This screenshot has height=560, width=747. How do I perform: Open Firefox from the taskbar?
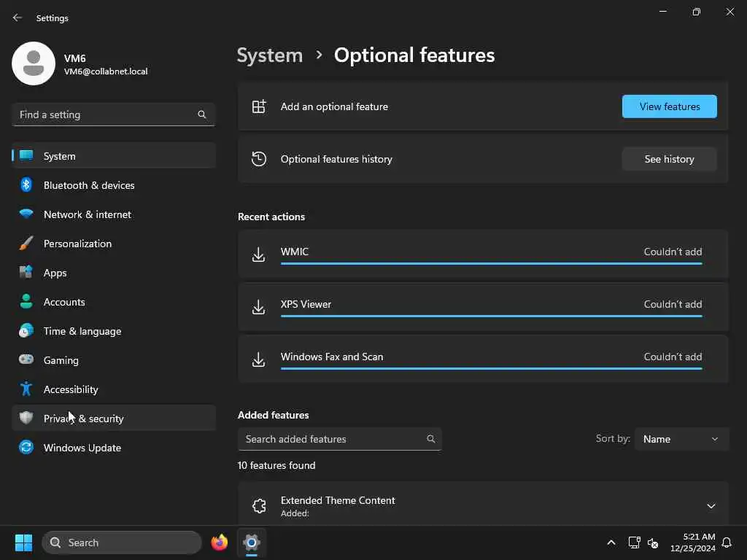point(219,542)
